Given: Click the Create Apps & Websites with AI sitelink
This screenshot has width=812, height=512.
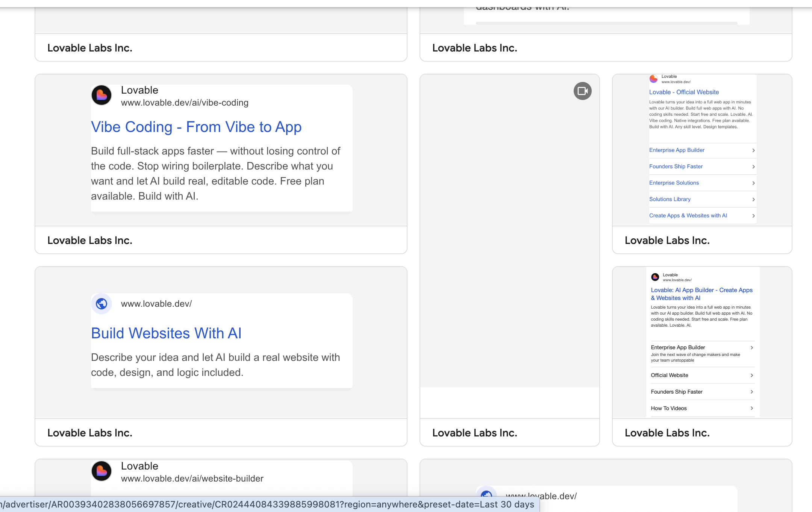Looking at the screenshot, I should tap(688, 215).
